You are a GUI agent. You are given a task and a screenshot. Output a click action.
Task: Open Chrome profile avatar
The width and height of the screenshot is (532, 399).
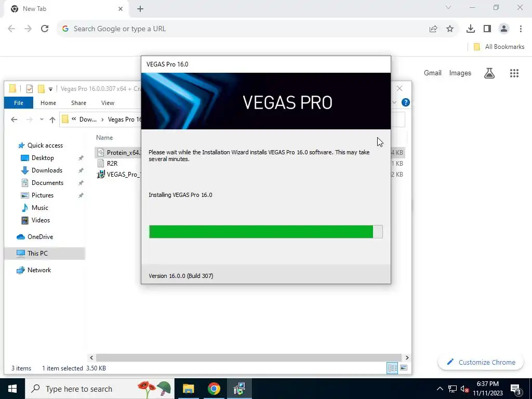[x=504, y=29]
